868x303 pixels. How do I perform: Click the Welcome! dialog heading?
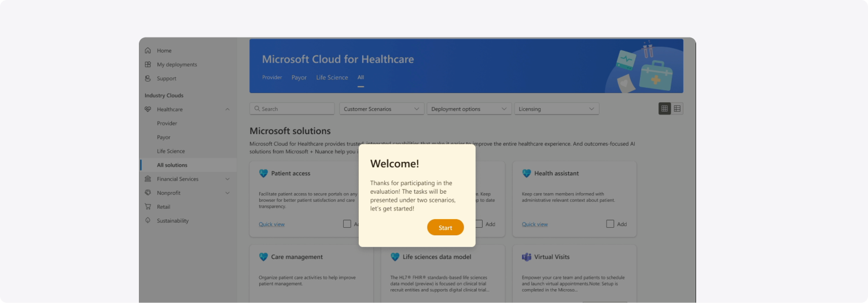point(395,164)
